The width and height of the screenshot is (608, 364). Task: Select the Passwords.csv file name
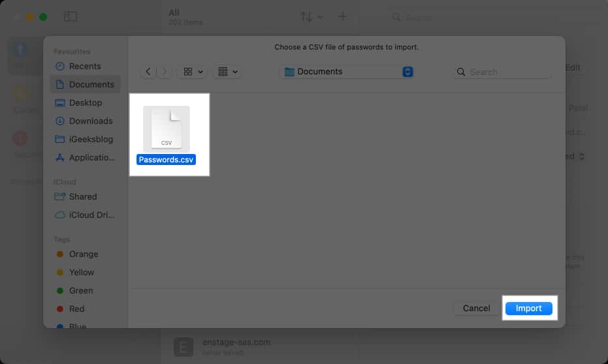coord(166,160)
